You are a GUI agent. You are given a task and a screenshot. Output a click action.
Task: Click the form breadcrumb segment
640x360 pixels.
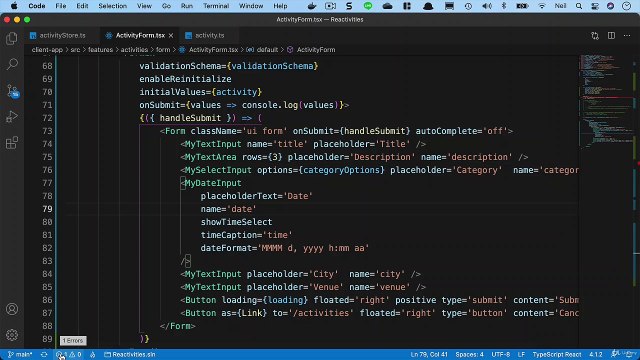[x=163, y=50]
